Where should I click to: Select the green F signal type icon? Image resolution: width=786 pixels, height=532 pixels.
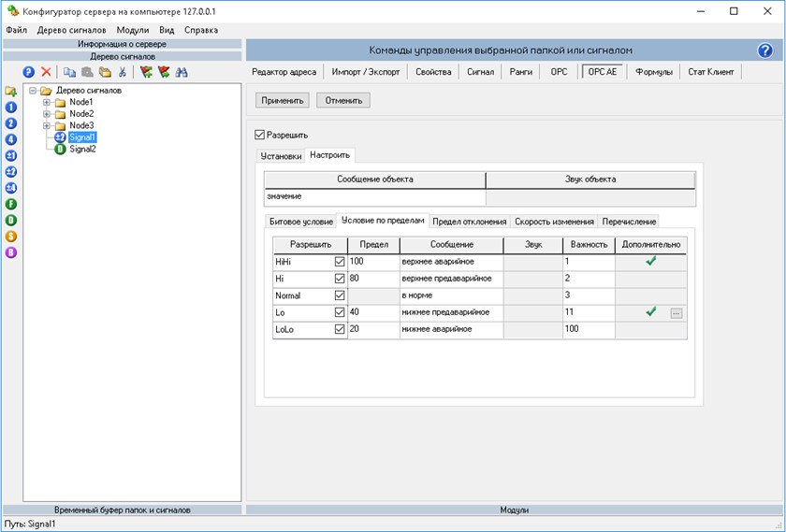(11, 204)
